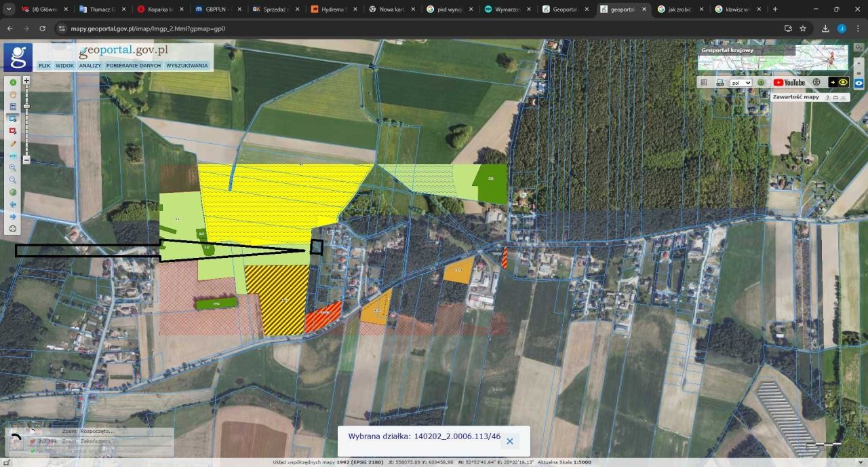The image size is (868, 467).
Task: Go to next map view arrow
Action: pos(13,217)
